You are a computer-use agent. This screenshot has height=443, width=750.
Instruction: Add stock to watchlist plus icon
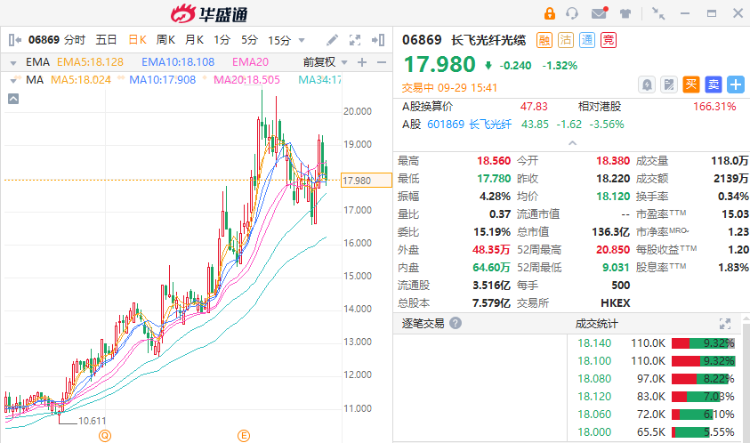click(736, 85)
